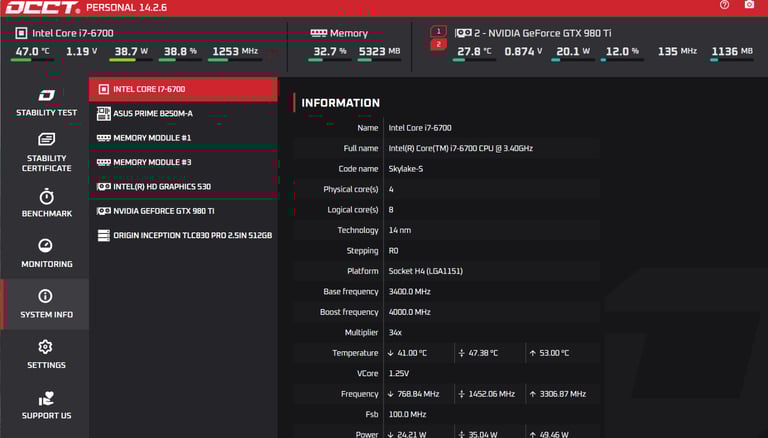Click the OCCT logo
The width and height of the screenshot is (768, 438).
[42, 8]
